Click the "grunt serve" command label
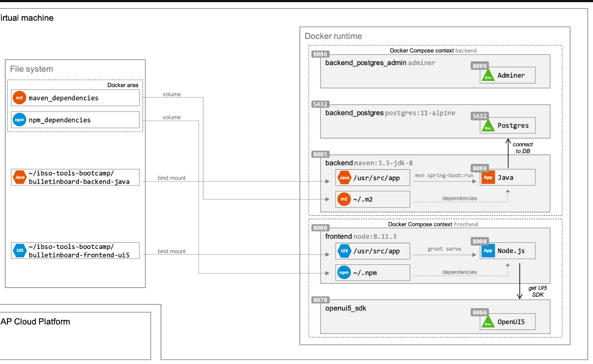The image size is (593, 364). pyautogui.click(x=444, y=249)
